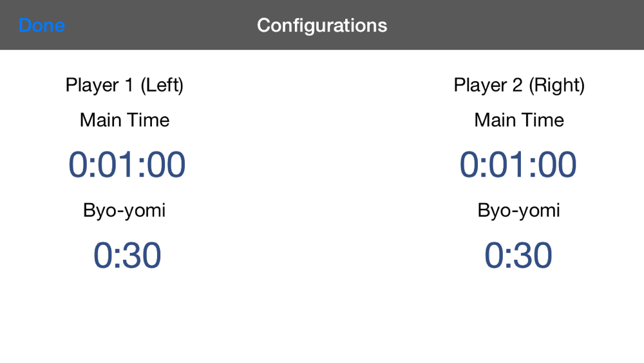The width and height of the screenshot is (644, 363).
Task: Tap the Done button
Action: coord(41,25)
